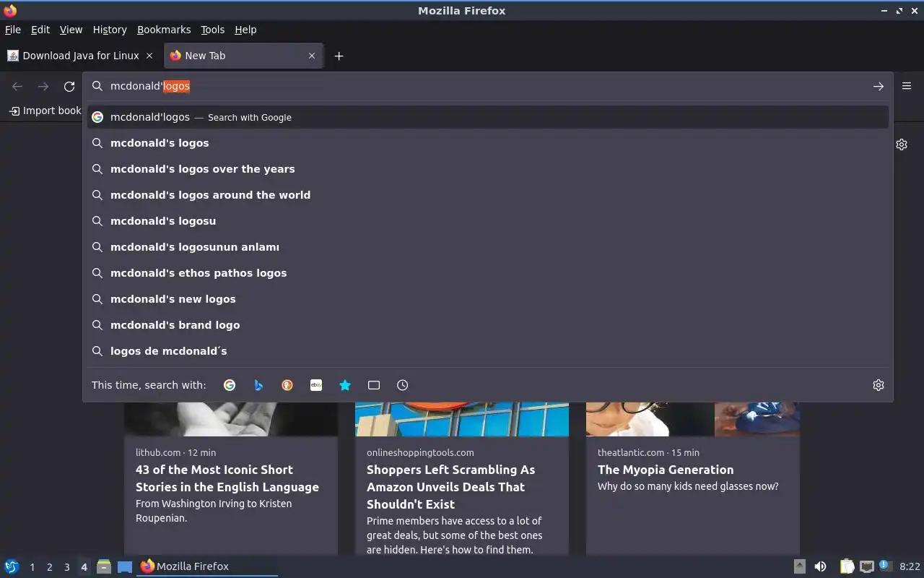
Task: Choose suggestion "mcdonald's new logos"
Action: (487, 299)
